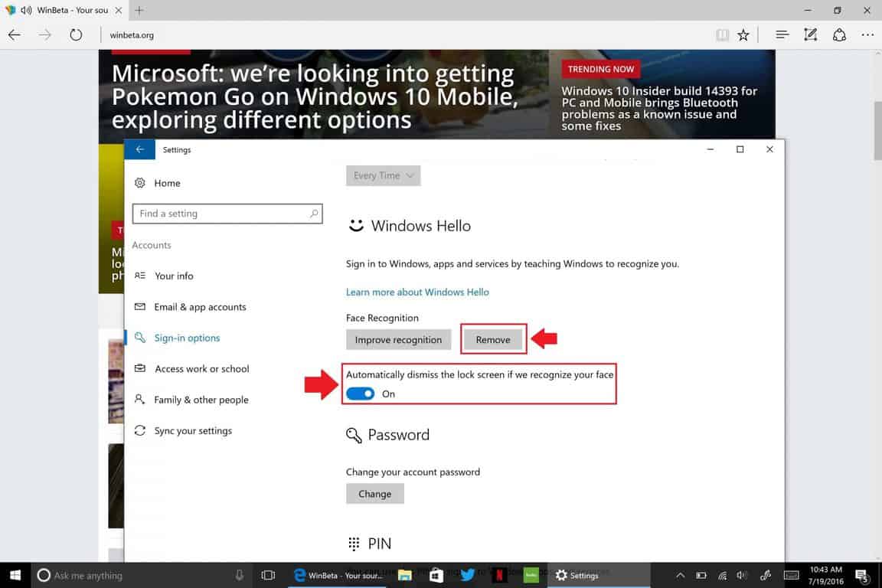Launch Windows Store from taskbar
Viewport: 882px width, 588px height.
tap(436, 575)
